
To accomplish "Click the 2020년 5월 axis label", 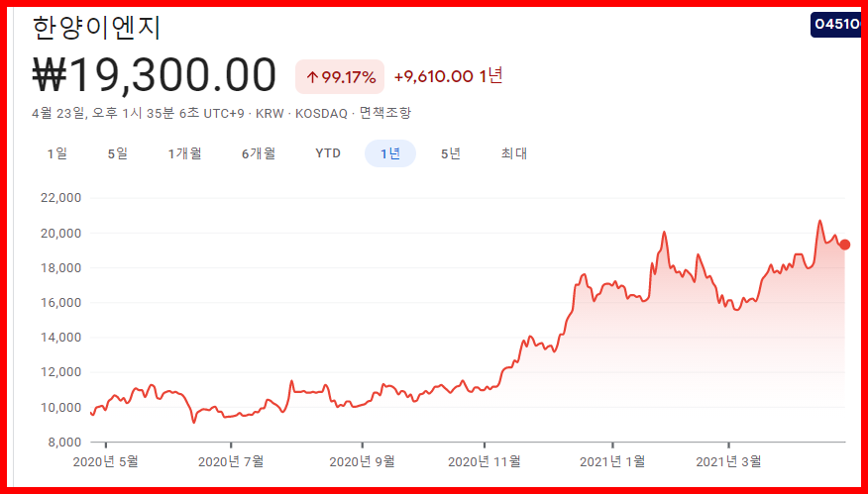I will pyautogui.click(x=106, y=461).
